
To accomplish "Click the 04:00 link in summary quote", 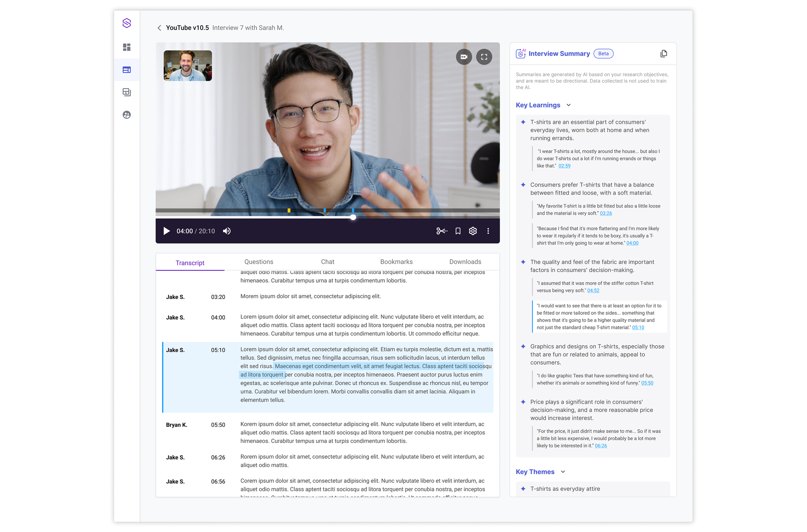I will click(x=632, y=243).
